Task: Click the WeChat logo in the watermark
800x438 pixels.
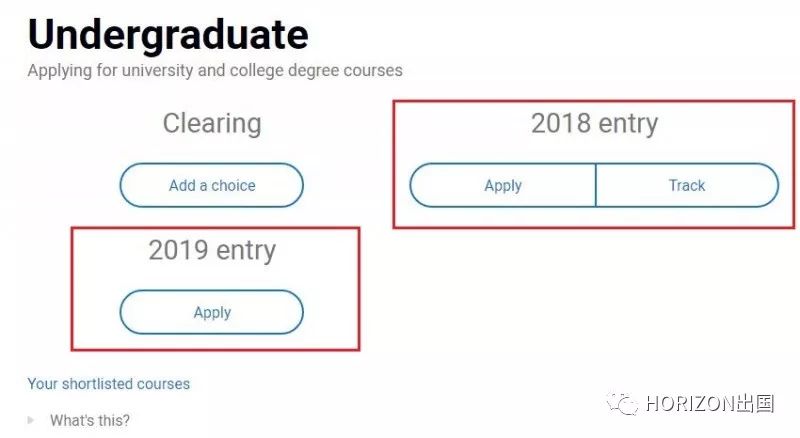Action: coord(622,404)
